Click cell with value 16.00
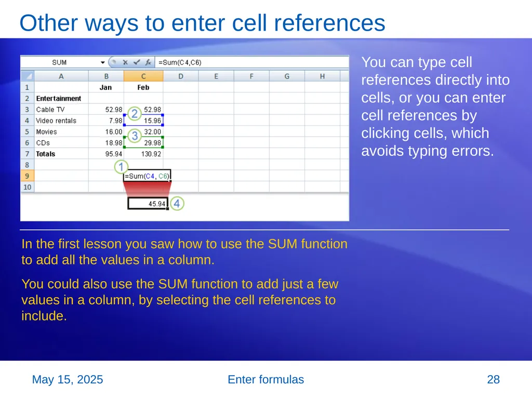The width and height of the screenshot is (532, 399). tap(106, 131)
